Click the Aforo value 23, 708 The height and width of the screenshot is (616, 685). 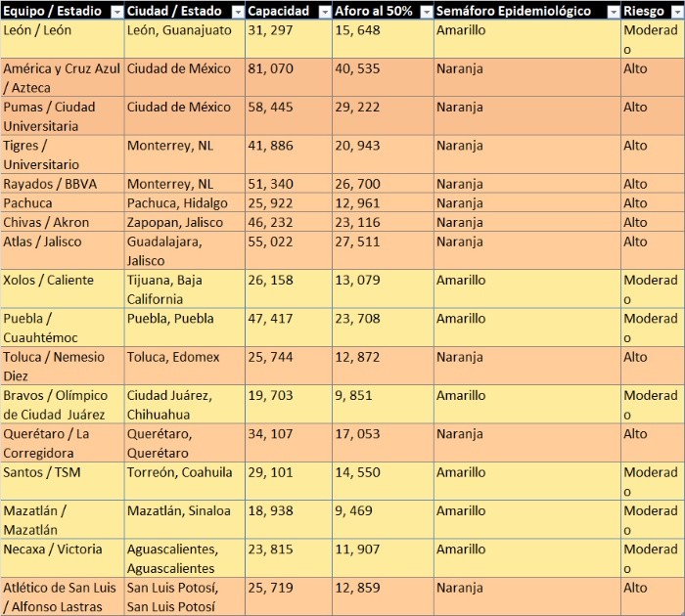pyautogui.click(x=381, y=319)
